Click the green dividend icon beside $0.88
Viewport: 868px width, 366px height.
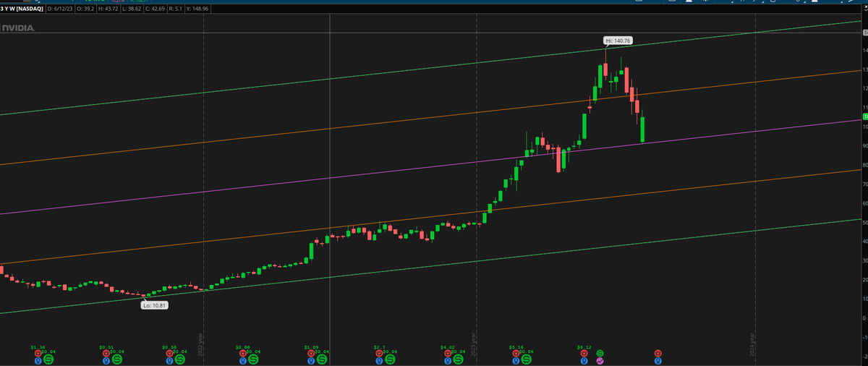[253, 359]
